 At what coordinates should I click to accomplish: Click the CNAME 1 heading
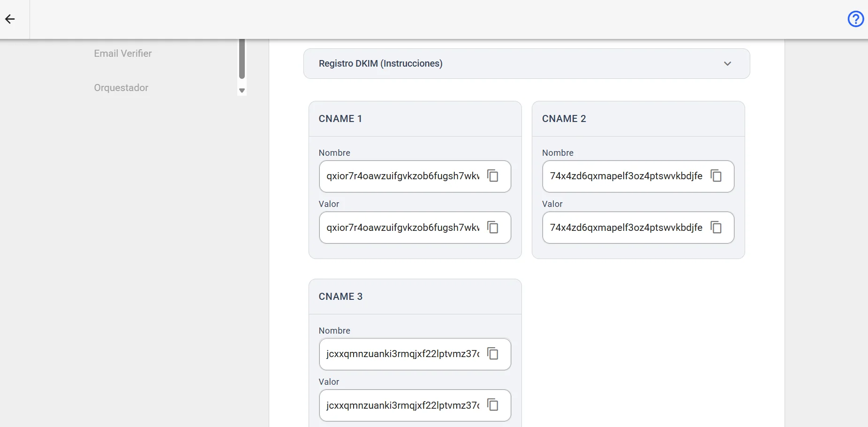(x=340, y=119)
